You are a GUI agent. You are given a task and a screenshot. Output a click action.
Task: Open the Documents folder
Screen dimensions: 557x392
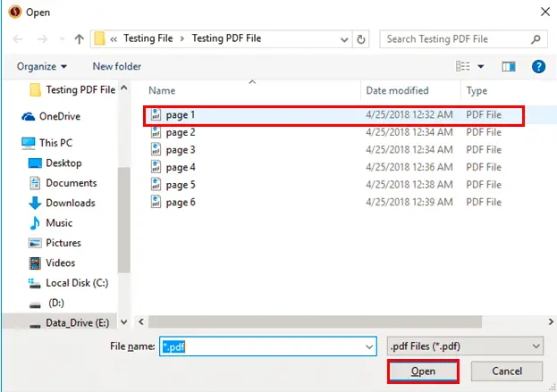click(63, 183)
